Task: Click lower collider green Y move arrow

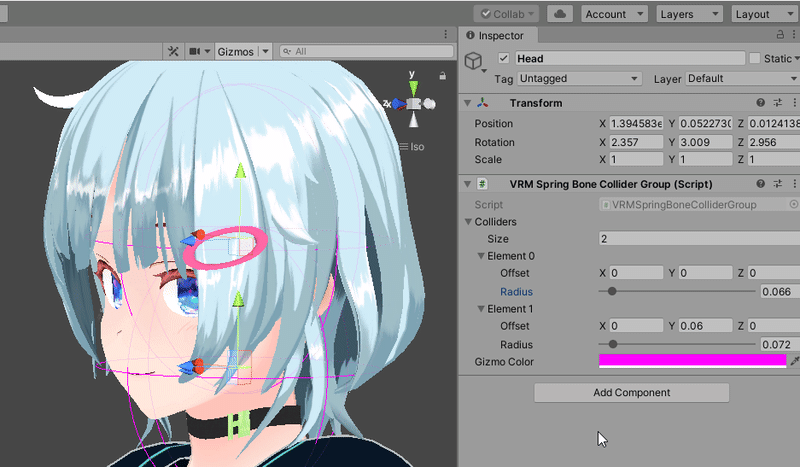Action: (238, 300)
